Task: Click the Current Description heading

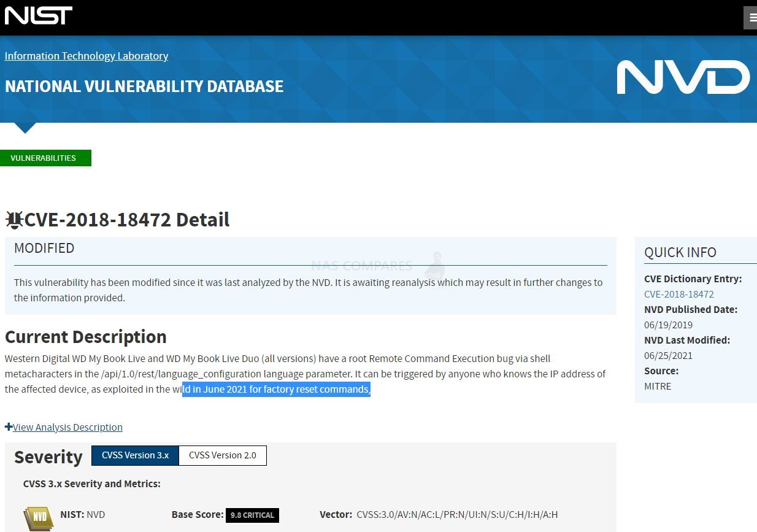Action: pos(86,336)
